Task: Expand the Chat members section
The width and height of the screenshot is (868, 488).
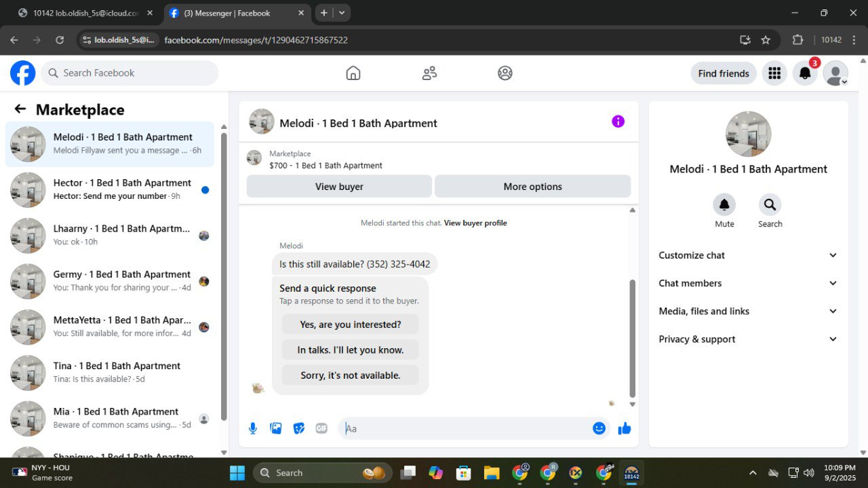Action: pos(749,283)
